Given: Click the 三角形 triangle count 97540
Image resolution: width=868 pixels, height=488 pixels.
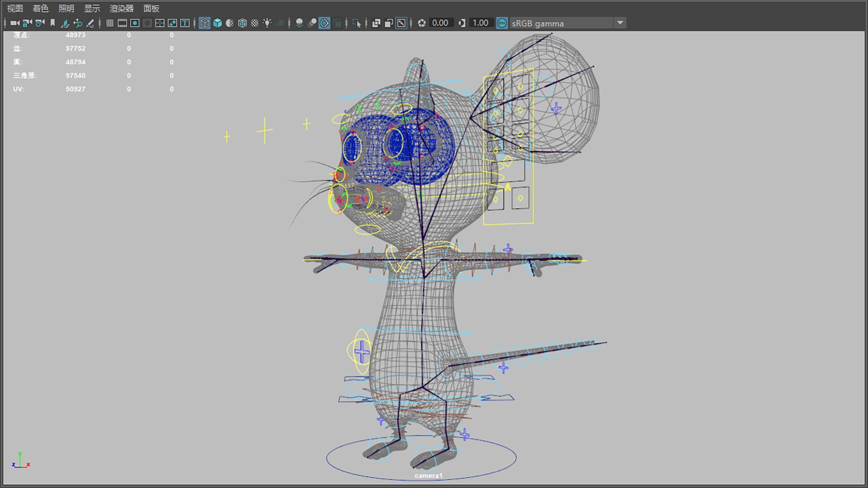Looking at the screenshot, I should (75, 75).
